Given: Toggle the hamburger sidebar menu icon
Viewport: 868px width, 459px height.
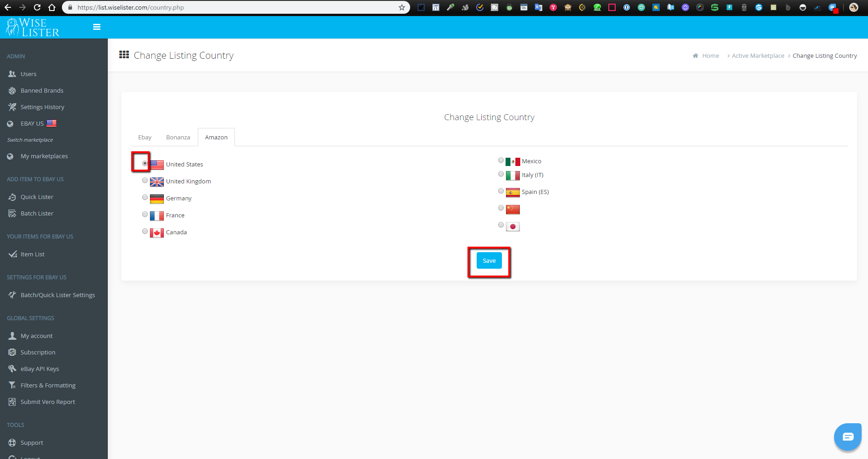Looking at the screenshot, I should (97, 27).
